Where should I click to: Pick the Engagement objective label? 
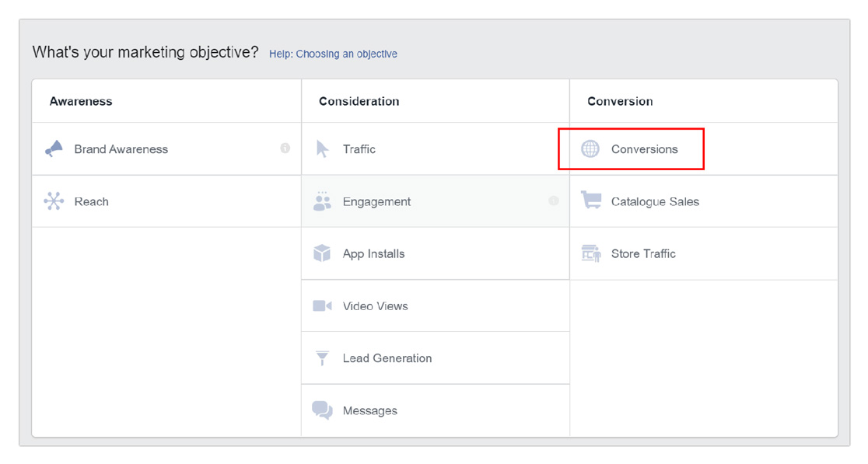click(x=376, y=202)
